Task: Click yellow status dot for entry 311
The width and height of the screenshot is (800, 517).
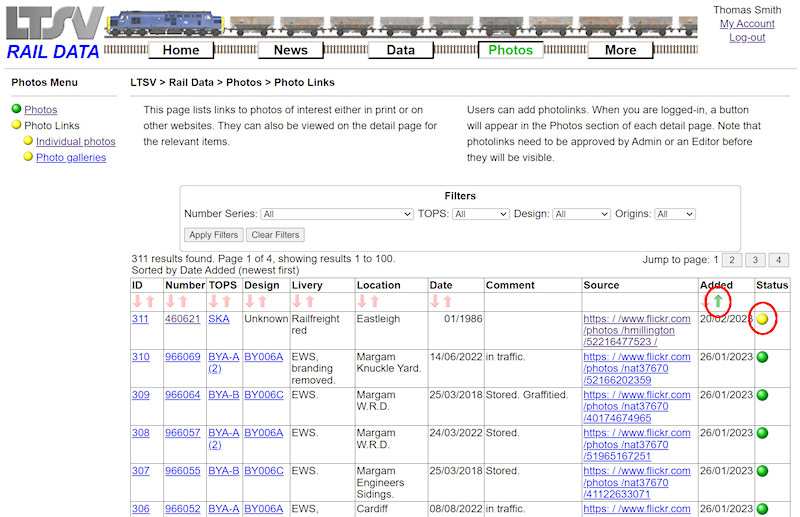Action: 762,319
